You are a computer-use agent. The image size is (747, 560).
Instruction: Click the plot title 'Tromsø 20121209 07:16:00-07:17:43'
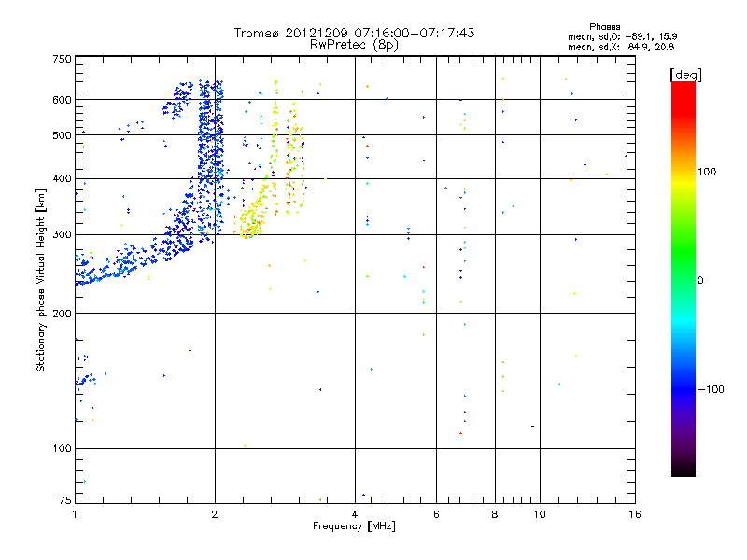(354, 33)
